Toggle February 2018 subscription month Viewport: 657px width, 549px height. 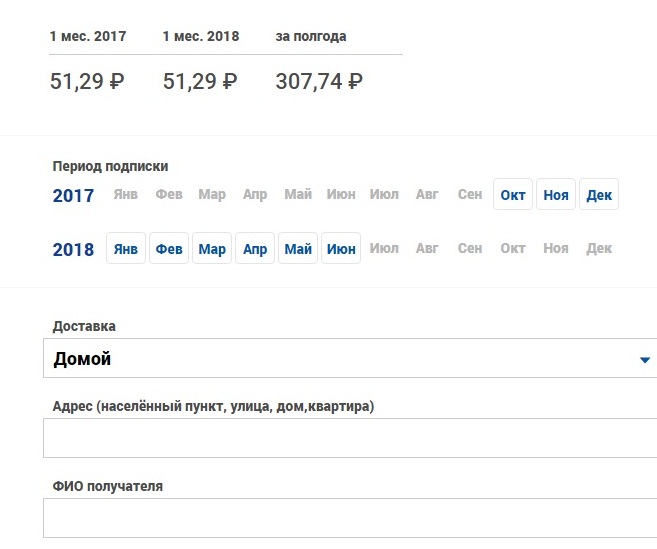pos(169,249)
